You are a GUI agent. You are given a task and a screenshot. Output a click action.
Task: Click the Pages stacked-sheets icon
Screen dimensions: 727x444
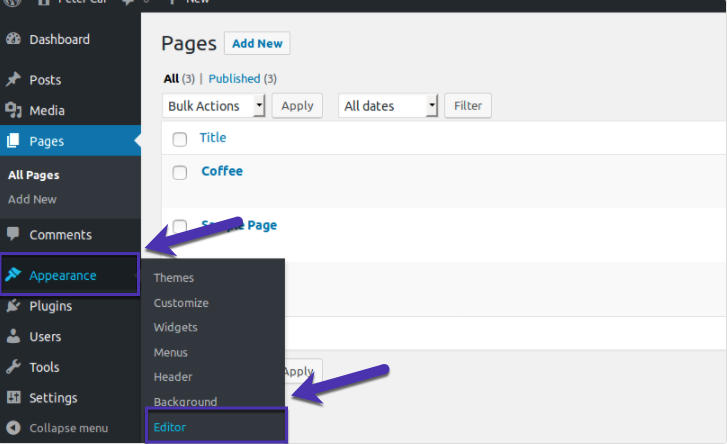point(13,140)
